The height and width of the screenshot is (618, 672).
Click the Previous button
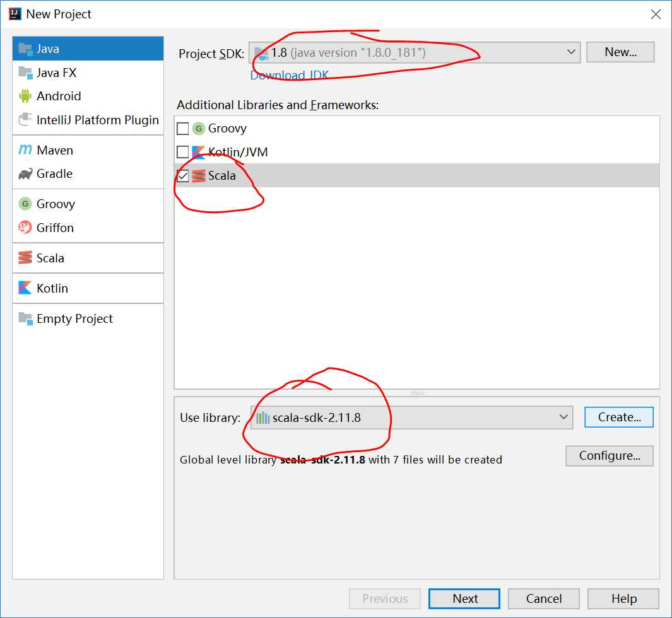coord(385,598)
